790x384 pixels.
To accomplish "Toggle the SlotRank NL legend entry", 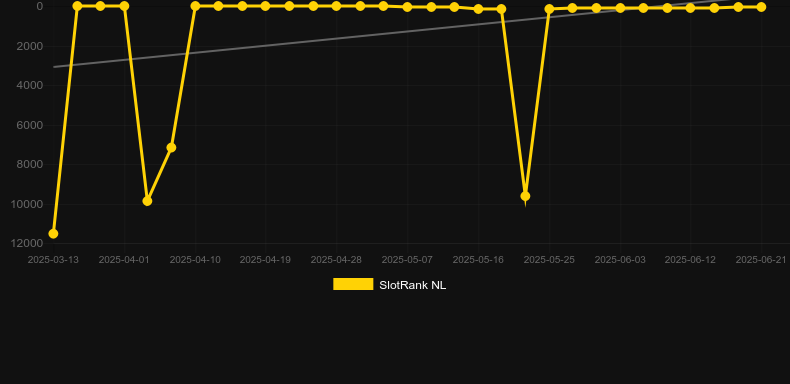I will tap(389, 285).
